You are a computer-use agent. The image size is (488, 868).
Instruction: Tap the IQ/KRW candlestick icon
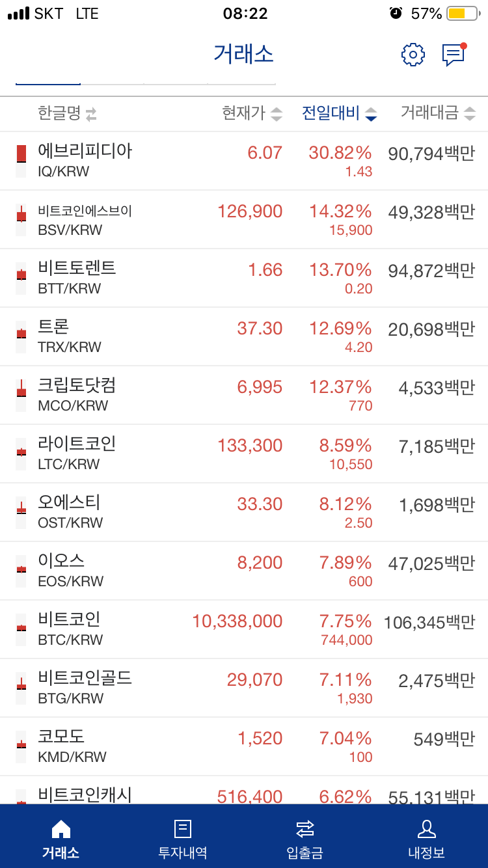tap(21, 161)
